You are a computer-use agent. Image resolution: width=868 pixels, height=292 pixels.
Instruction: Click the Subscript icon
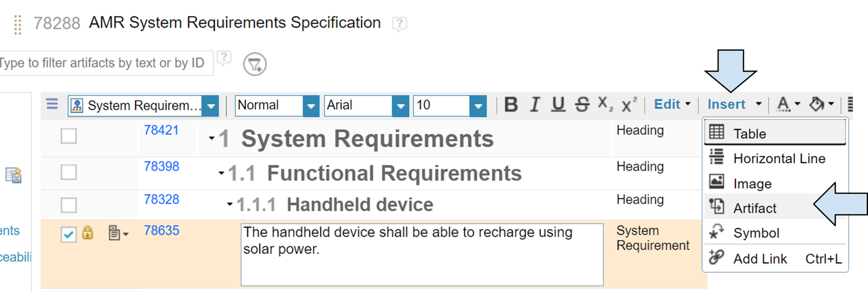pyautogui.click(x=605, y=104)
